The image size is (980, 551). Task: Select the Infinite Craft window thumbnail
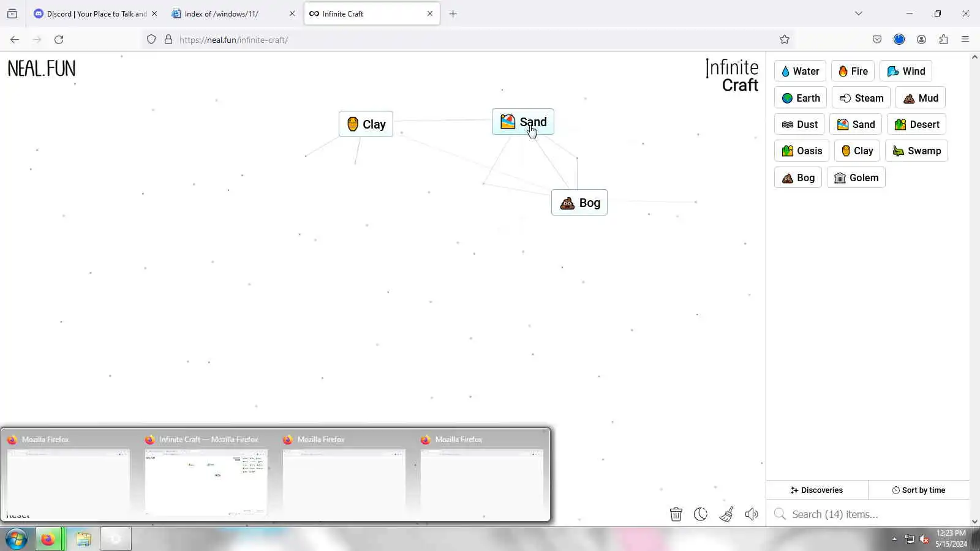point(206,474)
